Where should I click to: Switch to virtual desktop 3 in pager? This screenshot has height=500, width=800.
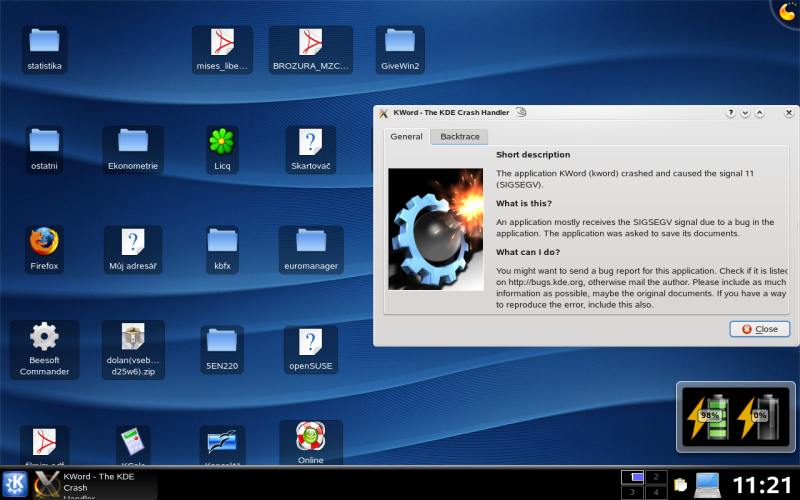pyautogui.click(x=632, y=492)
